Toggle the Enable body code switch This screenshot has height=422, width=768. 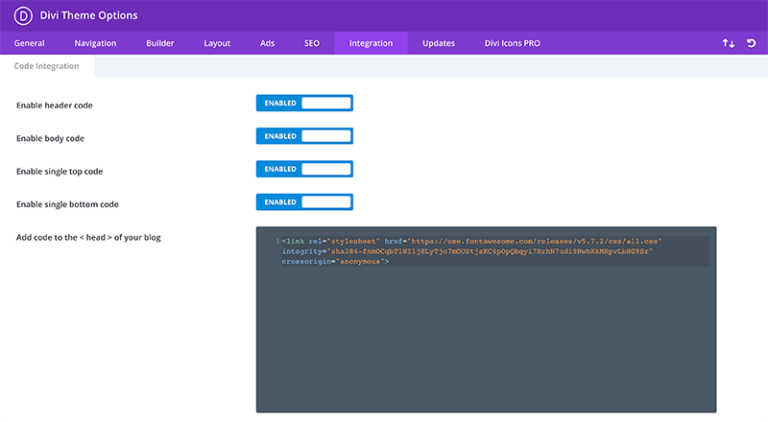304,136
